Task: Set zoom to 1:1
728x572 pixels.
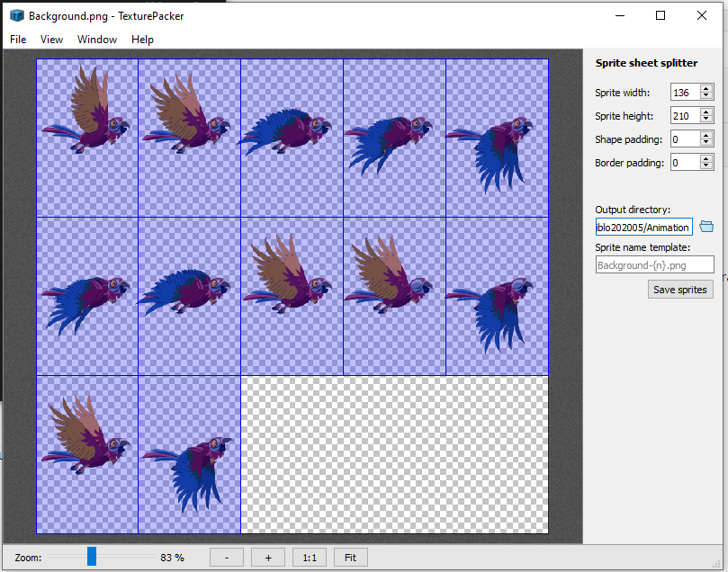Action: click(x=310, y=557)
